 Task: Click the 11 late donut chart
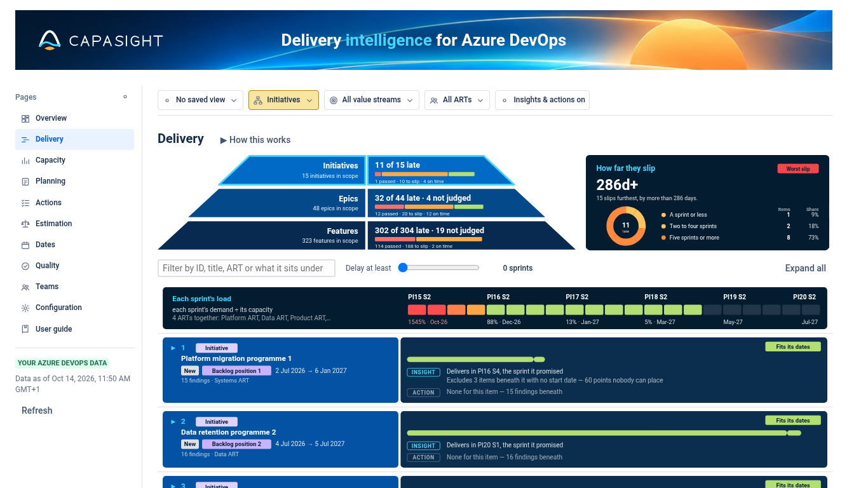click(626, 226)
